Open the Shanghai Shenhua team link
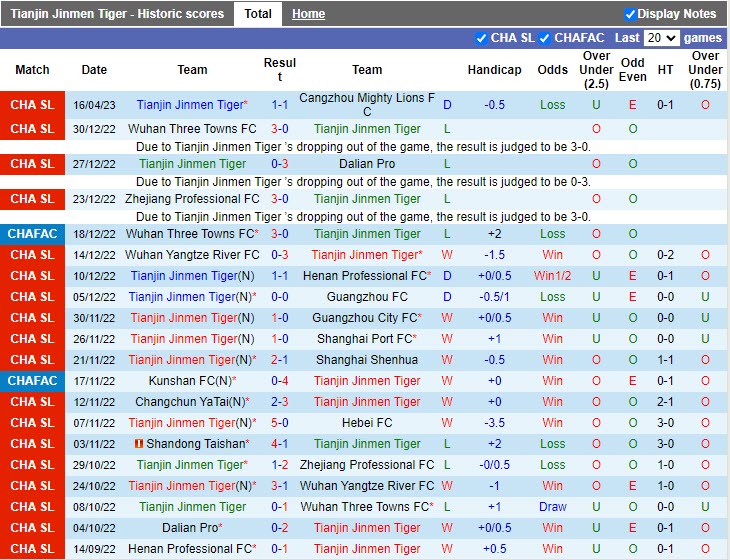Screen dimensions: 730x560 (367, 360)
